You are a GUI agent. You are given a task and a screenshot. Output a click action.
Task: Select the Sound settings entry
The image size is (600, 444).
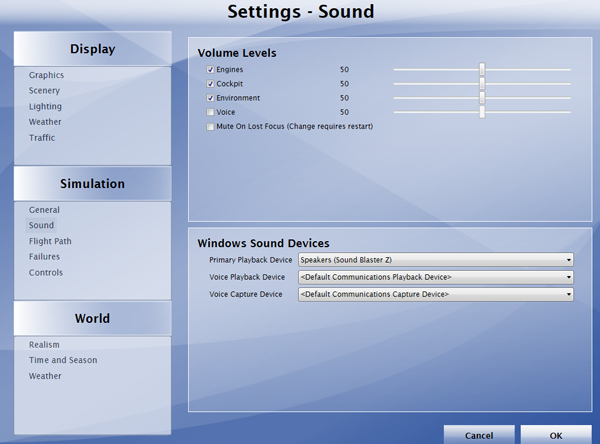coord(41,225)
